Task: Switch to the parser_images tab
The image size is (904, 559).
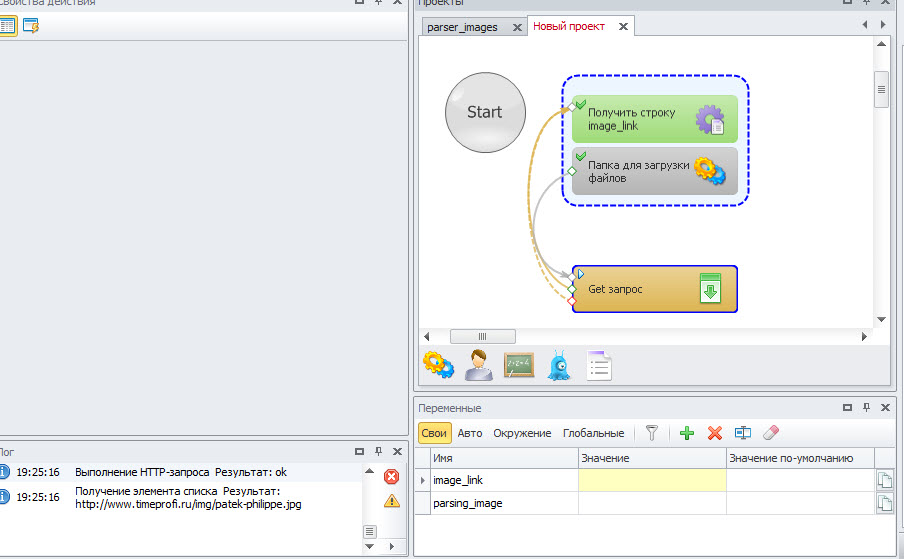Action: (x=461, y=27)
